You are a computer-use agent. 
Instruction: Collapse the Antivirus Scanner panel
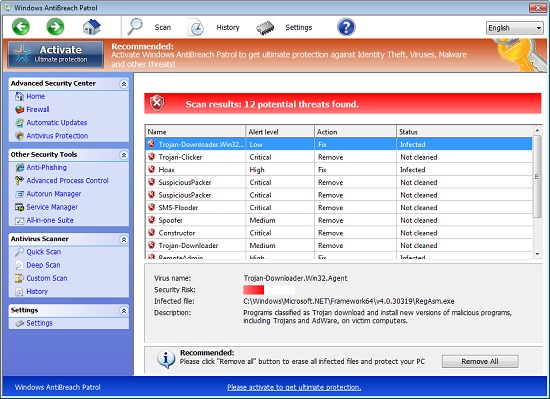[123, 239]
